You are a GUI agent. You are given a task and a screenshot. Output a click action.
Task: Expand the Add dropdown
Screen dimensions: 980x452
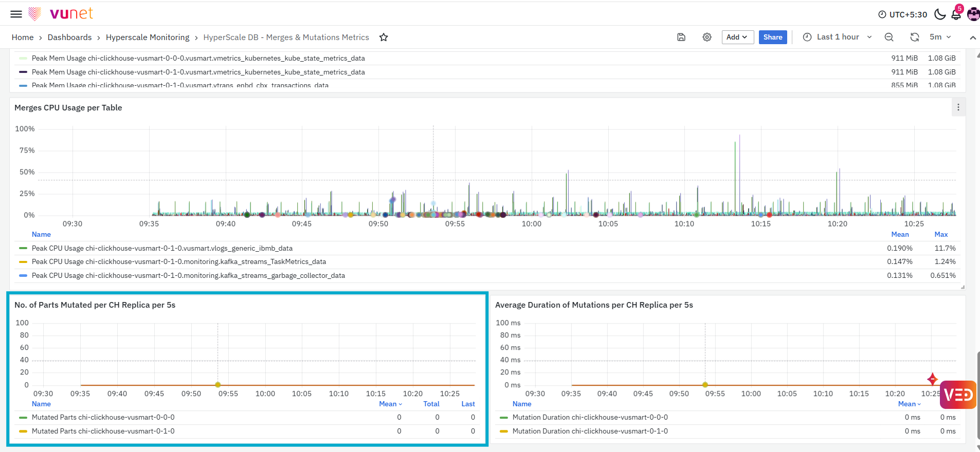click(x=737, y=37)
